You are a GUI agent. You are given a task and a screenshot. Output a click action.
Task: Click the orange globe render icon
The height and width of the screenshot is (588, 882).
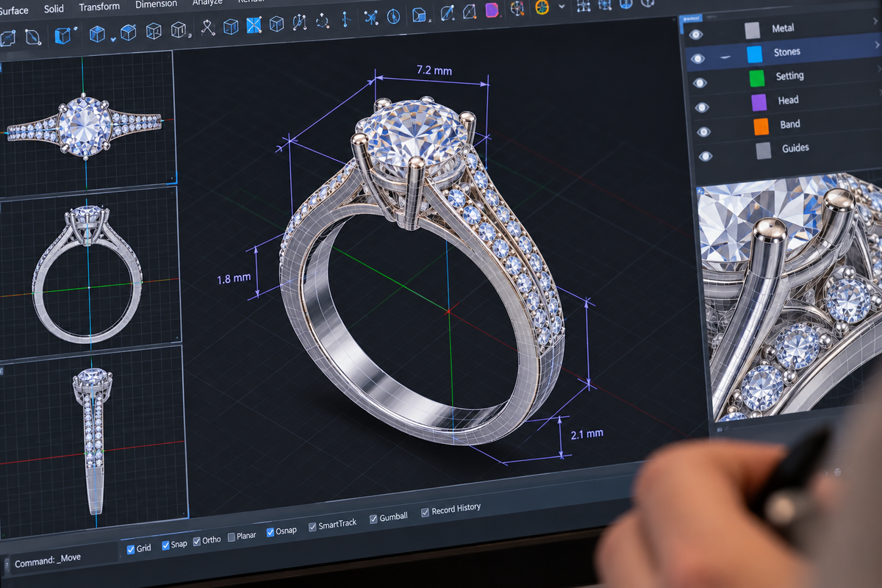pyautogui.click(x=542, y=7)
